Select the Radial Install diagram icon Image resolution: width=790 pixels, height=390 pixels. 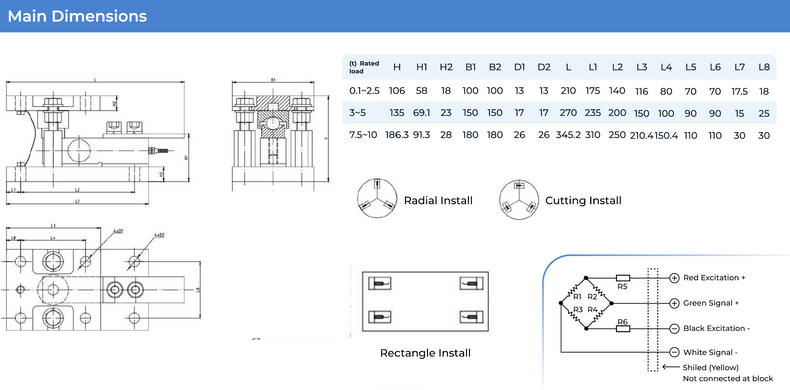coord(376,199)
